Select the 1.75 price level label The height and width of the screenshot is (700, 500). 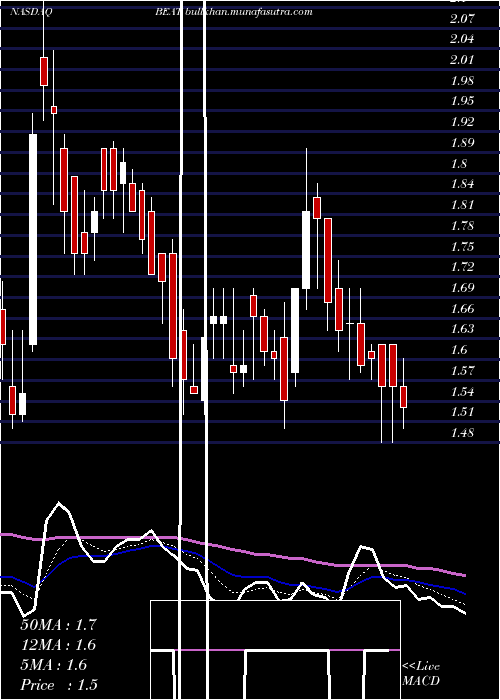(462, 246)
